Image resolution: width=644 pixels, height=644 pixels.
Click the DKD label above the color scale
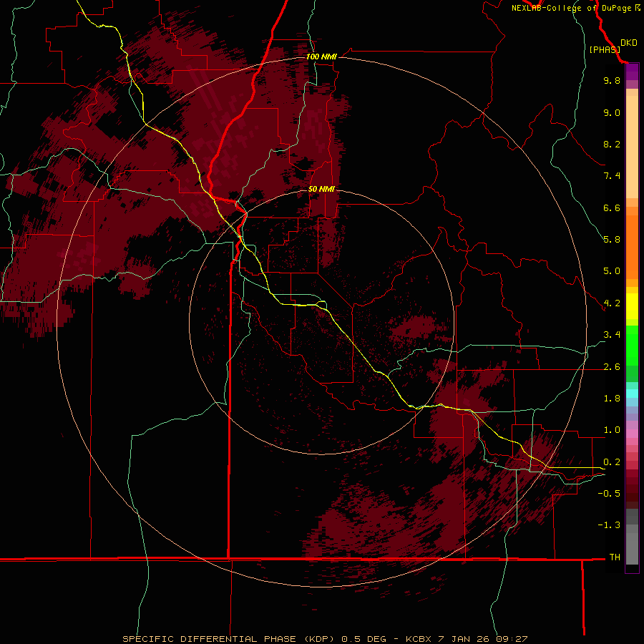629,42
